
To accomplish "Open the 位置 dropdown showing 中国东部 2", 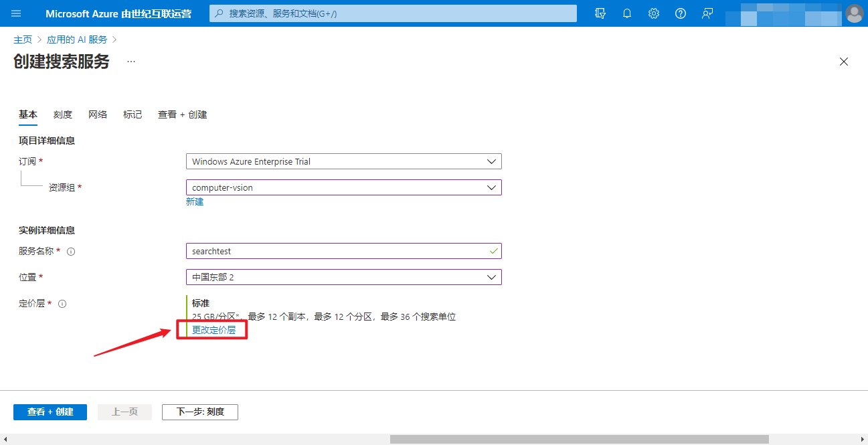I will coord(344,277).
